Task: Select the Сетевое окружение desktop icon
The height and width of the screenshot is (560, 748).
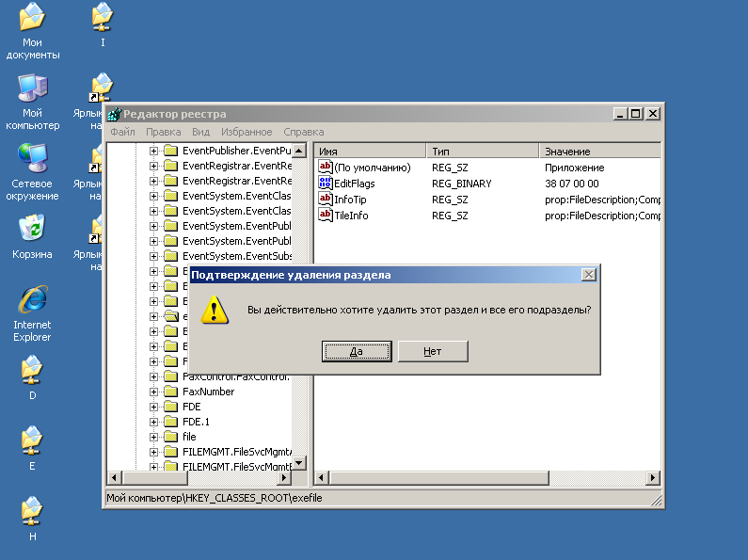Action: 32,157
